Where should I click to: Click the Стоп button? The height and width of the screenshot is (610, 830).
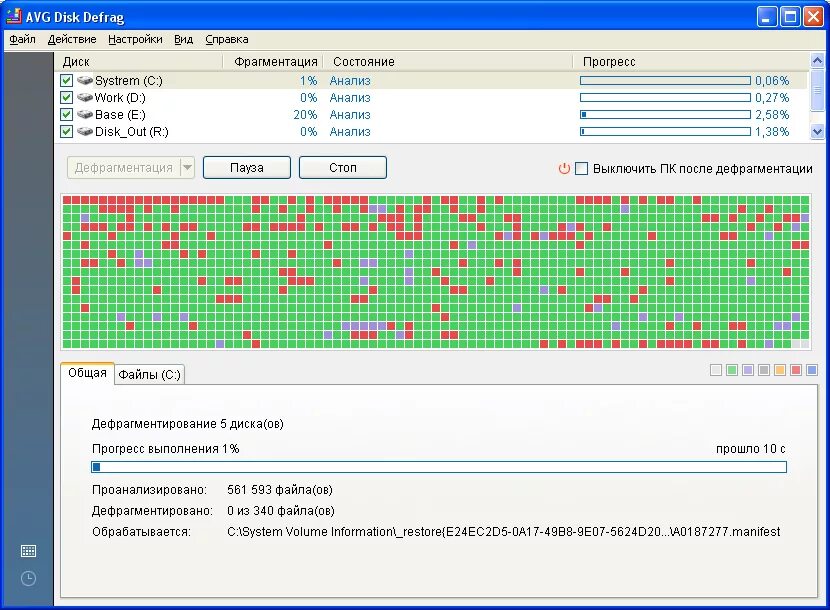(x=342, y=168)
